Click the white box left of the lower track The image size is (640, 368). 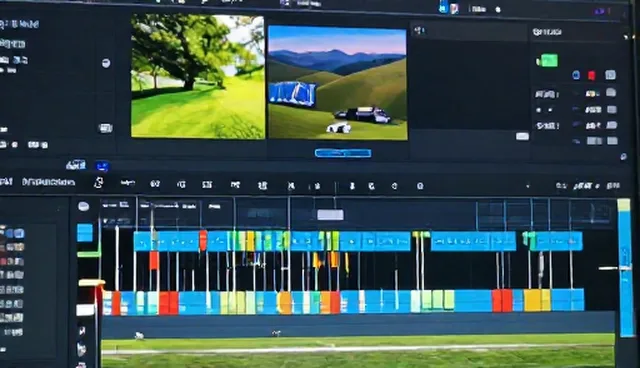click(85, 310)
